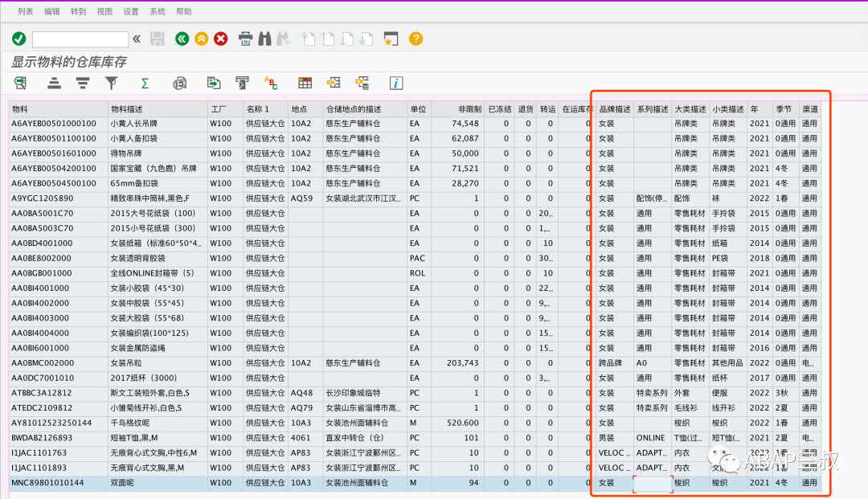
Task: Open the 系统 menu
Action: [x=158, y=11]
